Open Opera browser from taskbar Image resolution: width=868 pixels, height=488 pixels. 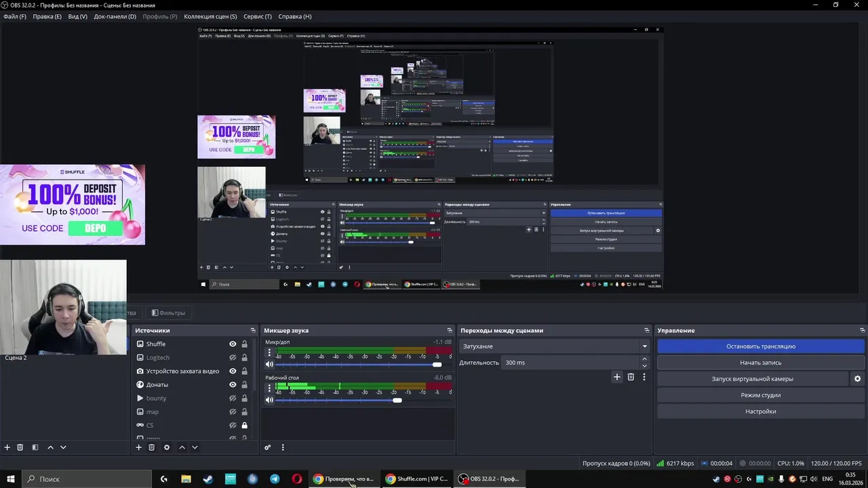(x=297, y=479)
